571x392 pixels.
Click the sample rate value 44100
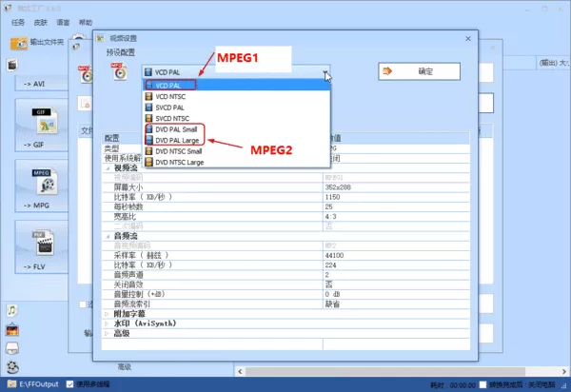334,256
